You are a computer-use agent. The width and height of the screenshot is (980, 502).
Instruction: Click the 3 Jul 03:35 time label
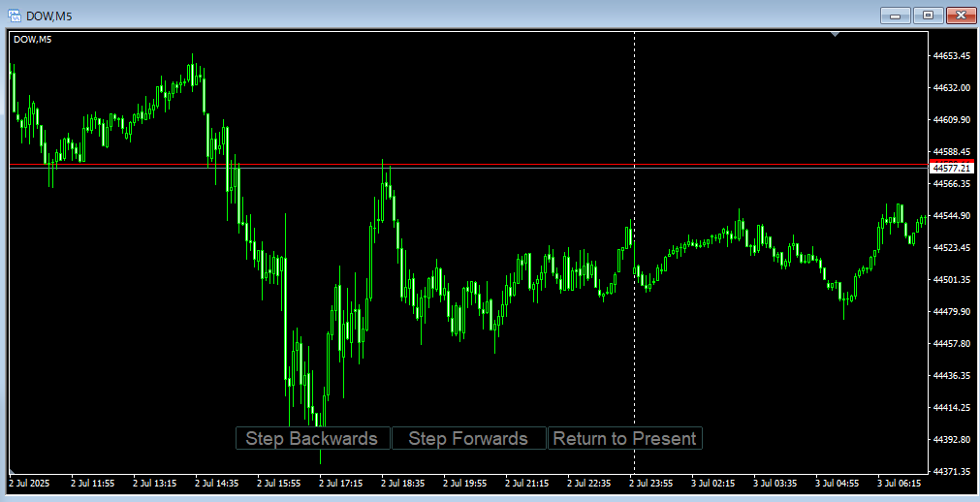775,484
